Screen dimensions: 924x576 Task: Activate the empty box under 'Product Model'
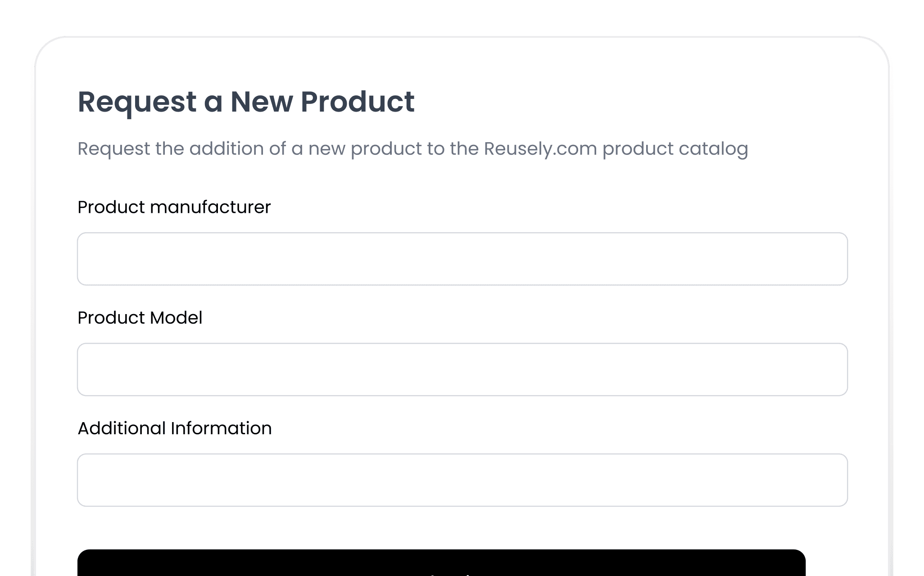pyautogui.click(x=462, y=369)
